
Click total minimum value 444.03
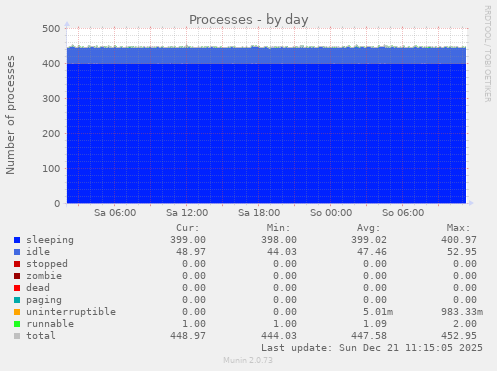tap(279, 336)
